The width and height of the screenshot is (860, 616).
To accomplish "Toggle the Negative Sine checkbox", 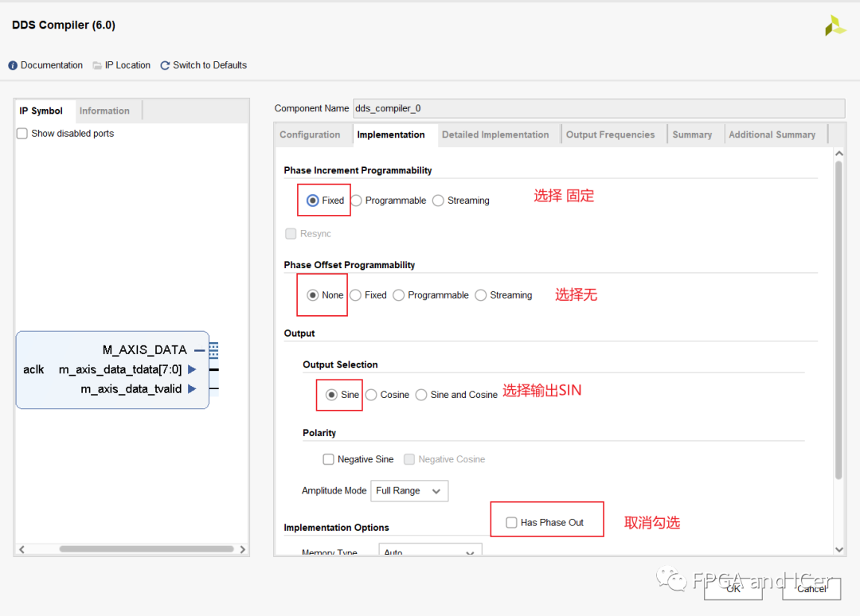I will click(x=329, y=459).
